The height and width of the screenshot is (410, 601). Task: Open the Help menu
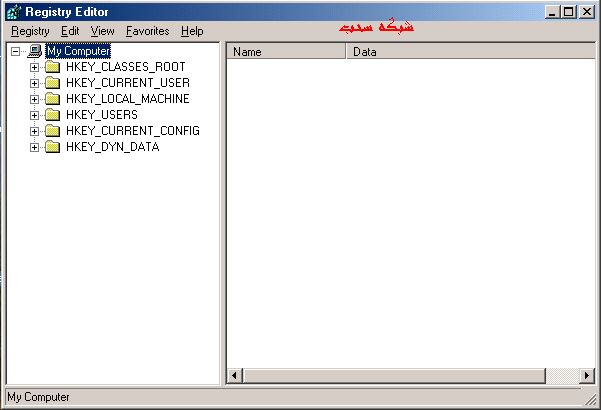point(192,31)
